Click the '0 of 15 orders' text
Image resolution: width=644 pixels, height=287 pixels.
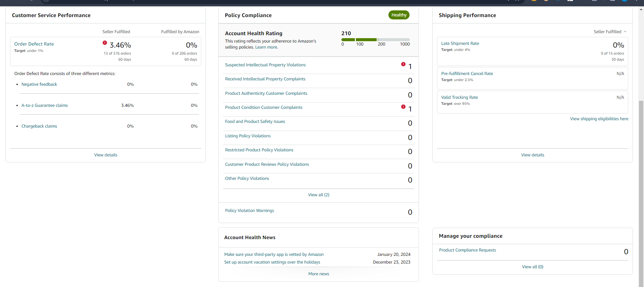[612, 54]
